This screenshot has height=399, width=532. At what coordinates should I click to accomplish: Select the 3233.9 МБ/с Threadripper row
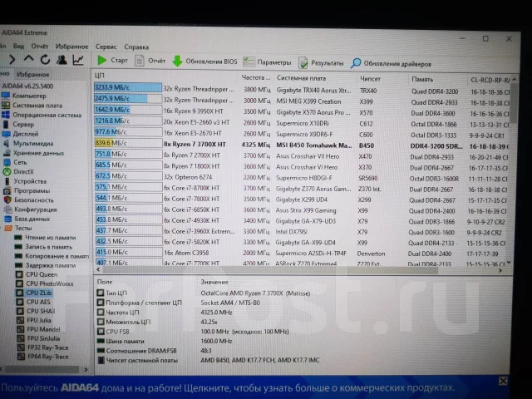click(x=302, y=90)
